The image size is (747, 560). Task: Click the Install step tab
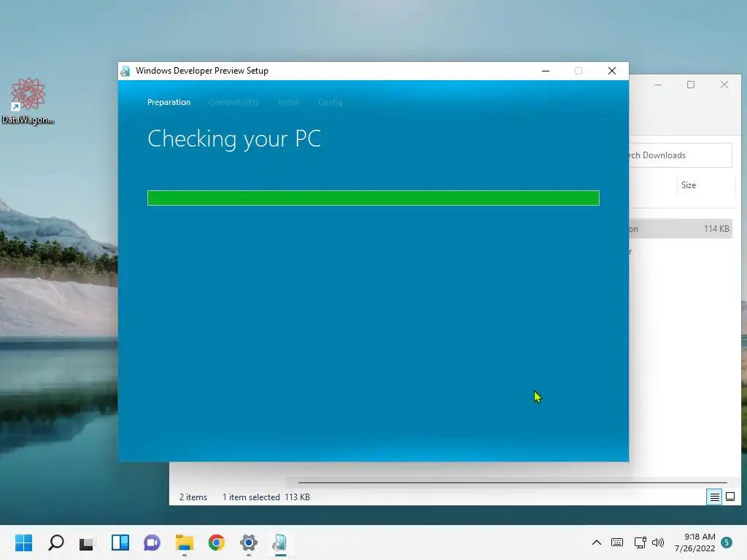click(x=289, y=102)
